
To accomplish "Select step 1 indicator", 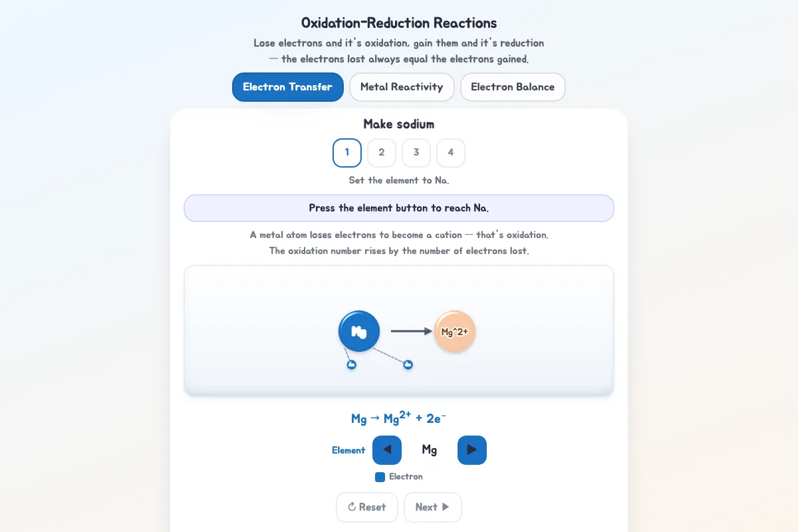I will click(x=347, y=153).
